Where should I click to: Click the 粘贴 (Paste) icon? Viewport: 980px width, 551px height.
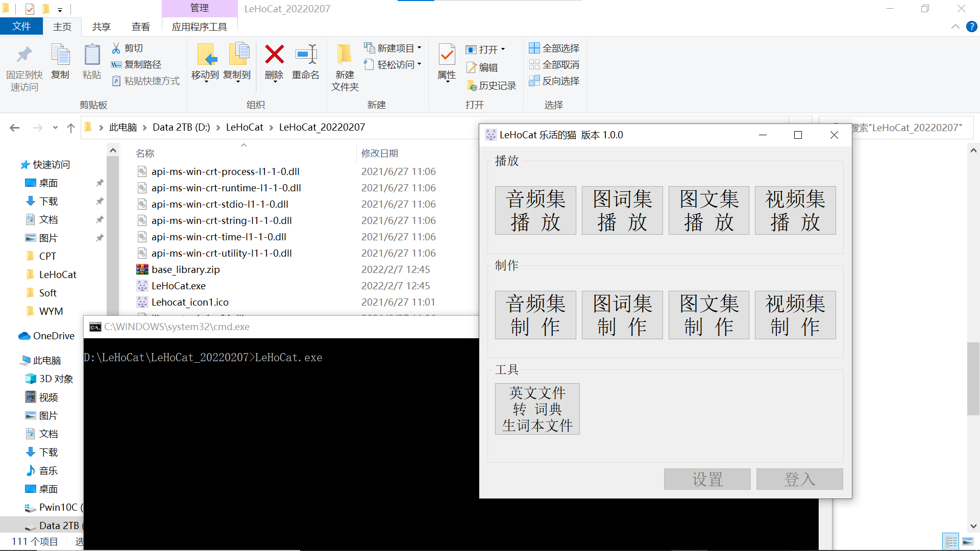pos(91,61)
